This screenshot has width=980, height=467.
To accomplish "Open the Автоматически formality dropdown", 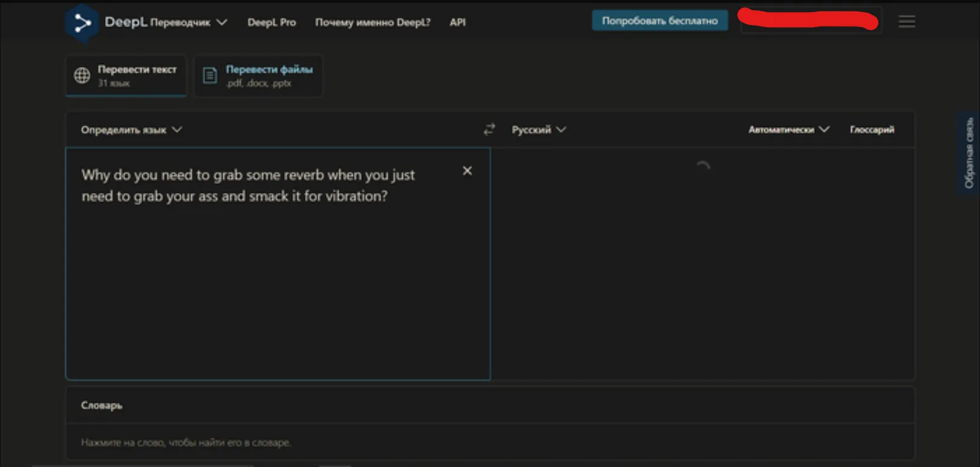I will pos(788,129).
